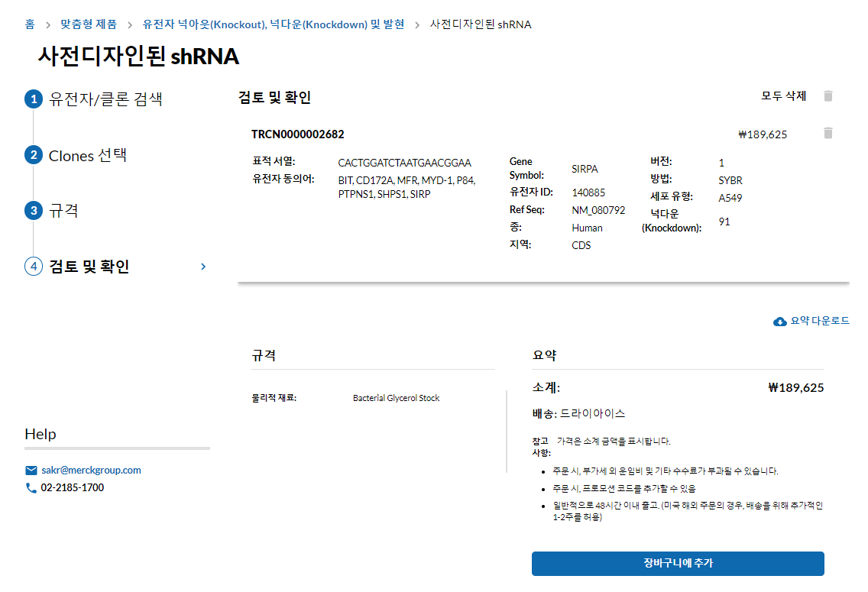Click the phone icon under Help
Viewport: 868px width, 592px height.
31,488
